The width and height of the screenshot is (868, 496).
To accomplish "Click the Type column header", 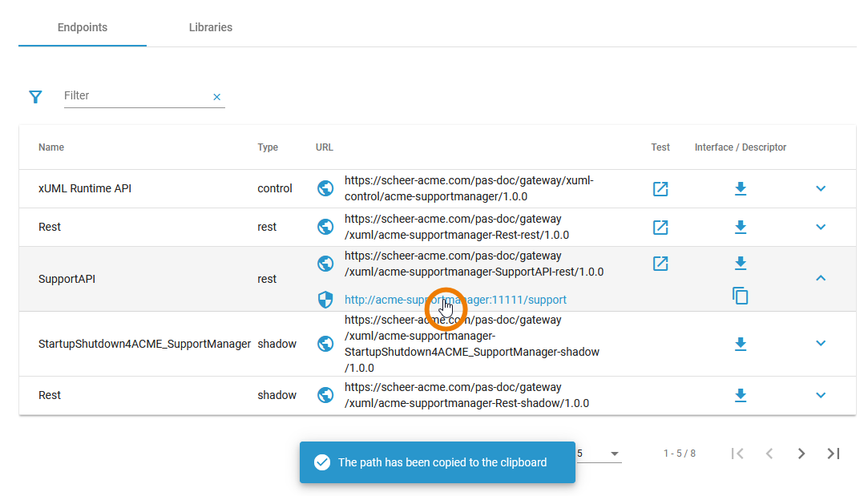I will (268, 147).
